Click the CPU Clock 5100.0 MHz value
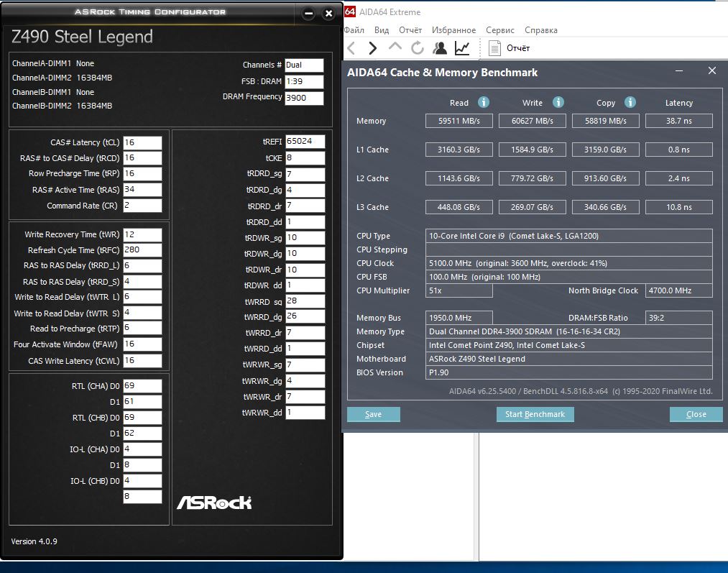 (568, 263)
